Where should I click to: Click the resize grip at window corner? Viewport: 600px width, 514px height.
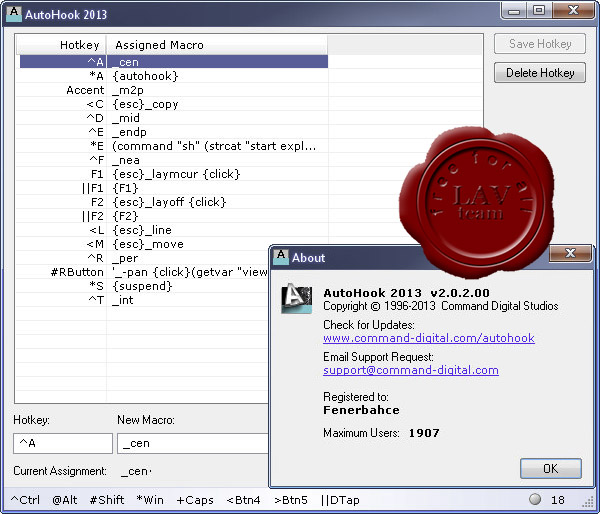(588, 501)
